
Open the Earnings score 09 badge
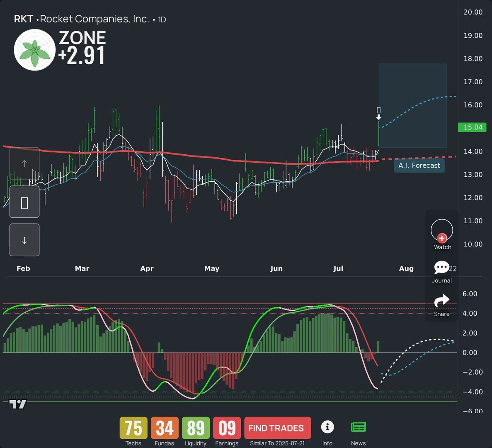pyautogui.click(x=227, y=428)
